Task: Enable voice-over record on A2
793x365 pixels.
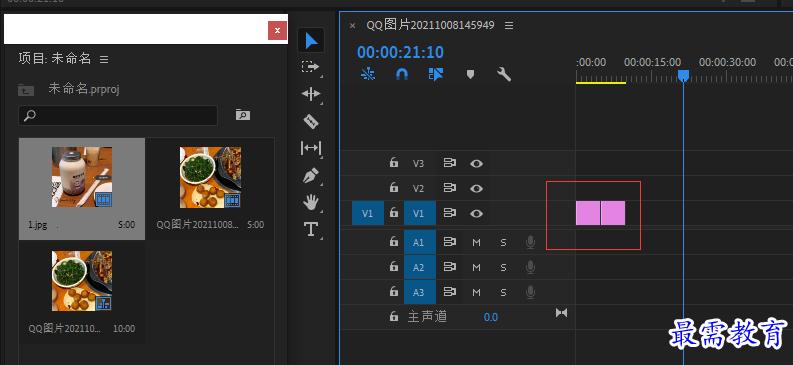Action: (x=530, y=267)
